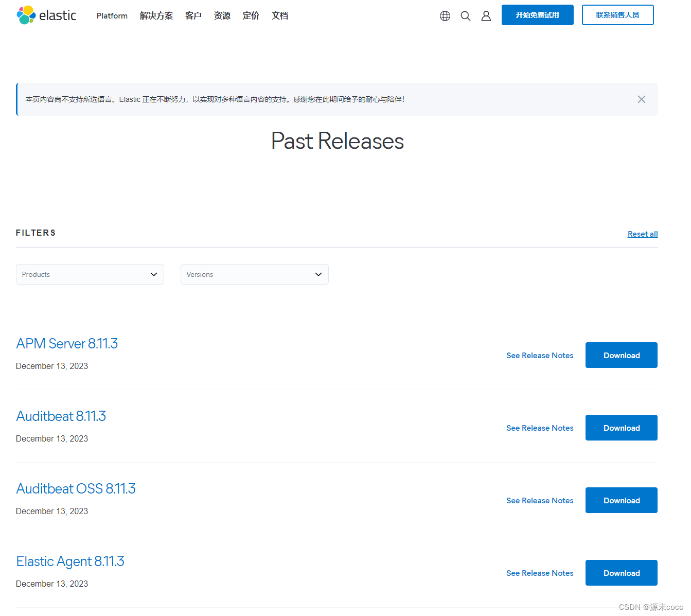The height and width of the screenshot is (616, 691).
Task: Open the Platform menu
Action: pyautogui.click(x=112, y=16)
